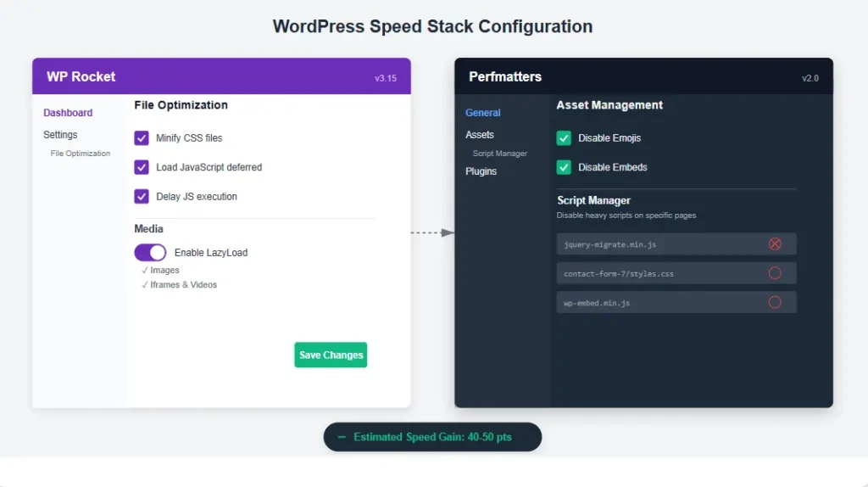
Task: Click WP Rocket v3.15 version label
Action: tap(386, 78)
